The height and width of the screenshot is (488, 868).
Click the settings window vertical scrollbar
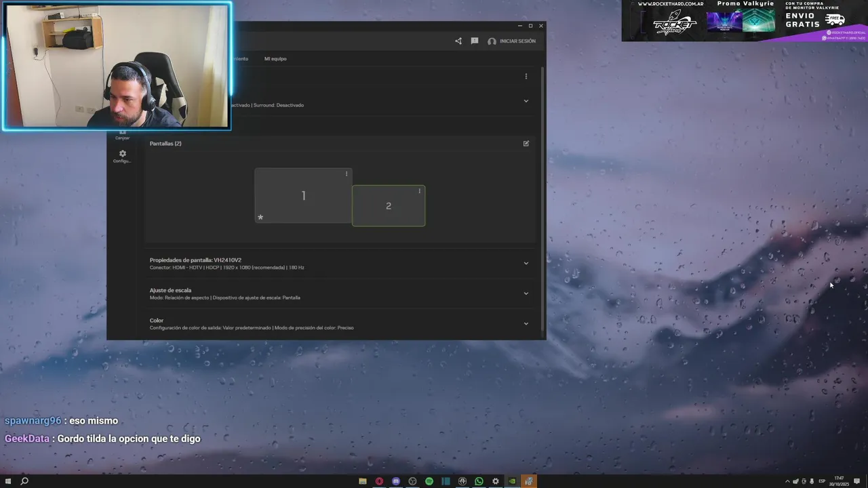tap(542, 200)
